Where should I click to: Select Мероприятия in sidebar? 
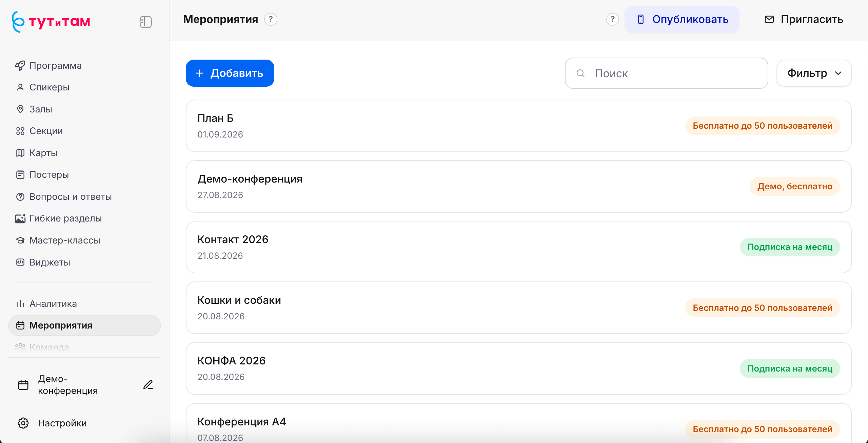[84, 325]
